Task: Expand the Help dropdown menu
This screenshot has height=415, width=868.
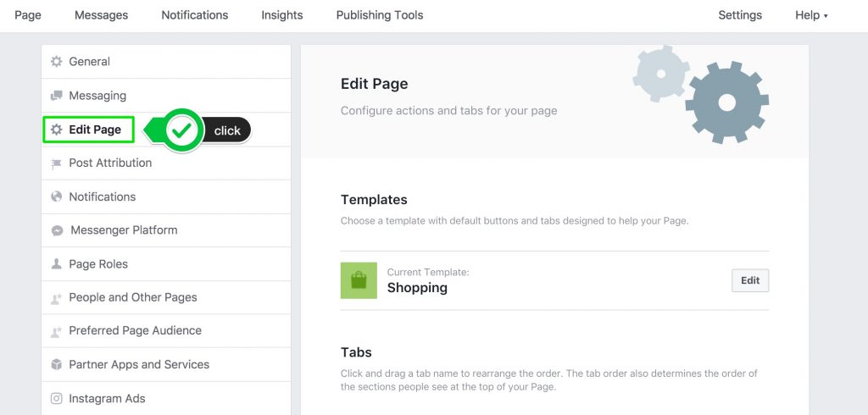Action: 811,15
